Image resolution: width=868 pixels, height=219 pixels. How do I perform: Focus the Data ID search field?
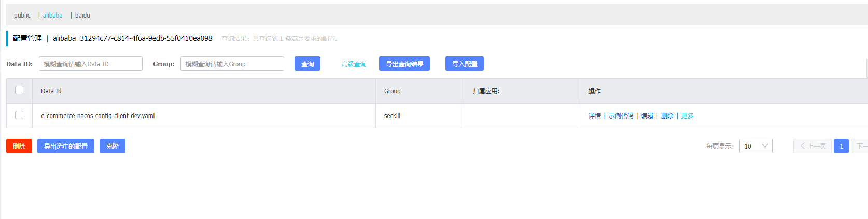pos(91,64)
